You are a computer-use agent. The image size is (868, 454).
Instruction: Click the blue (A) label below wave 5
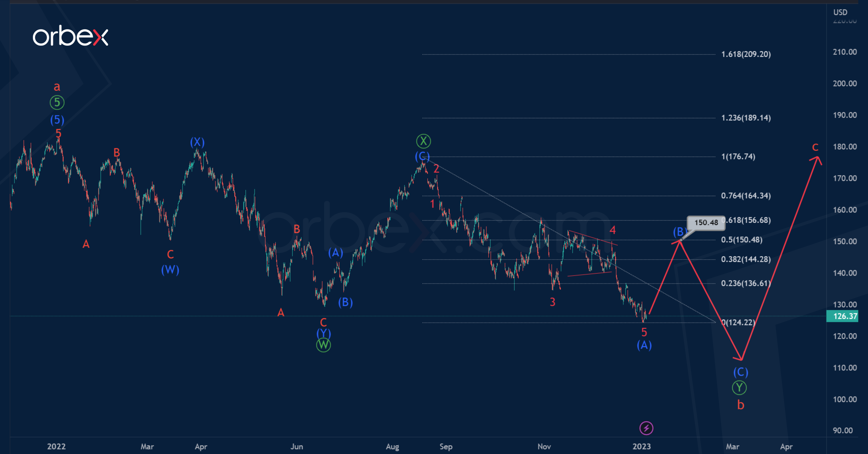click(644, 345)
